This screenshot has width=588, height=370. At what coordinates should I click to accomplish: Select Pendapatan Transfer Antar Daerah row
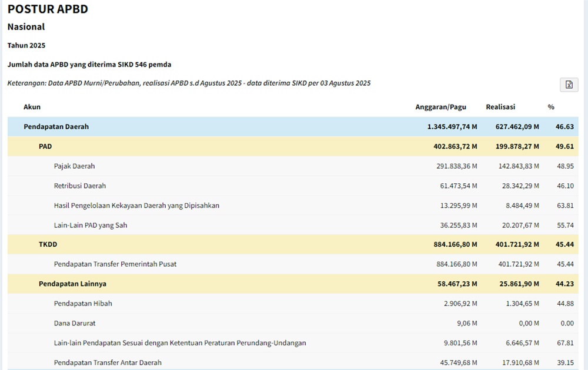point(108,362)
